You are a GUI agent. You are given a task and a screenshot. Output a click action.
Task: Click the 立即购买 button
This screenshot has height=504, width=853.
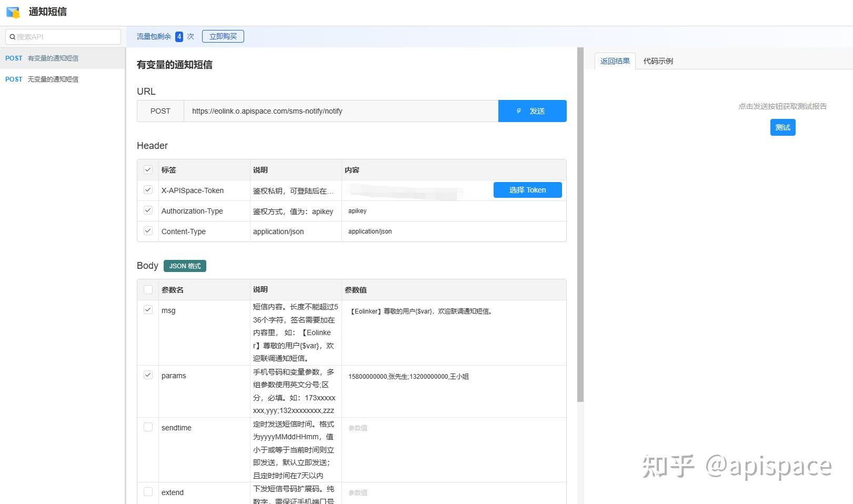point(223,36)
